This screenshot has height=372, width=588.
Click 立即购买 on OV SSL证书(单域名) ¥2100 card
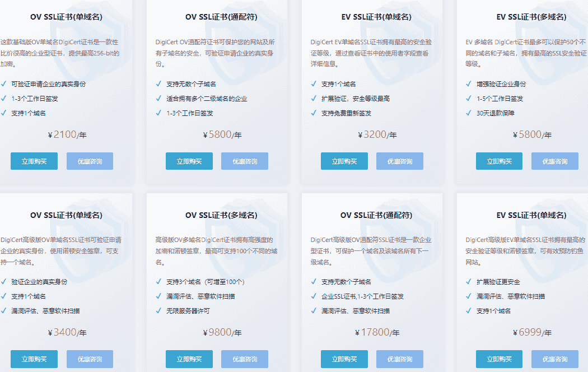(x=34, y=161)
